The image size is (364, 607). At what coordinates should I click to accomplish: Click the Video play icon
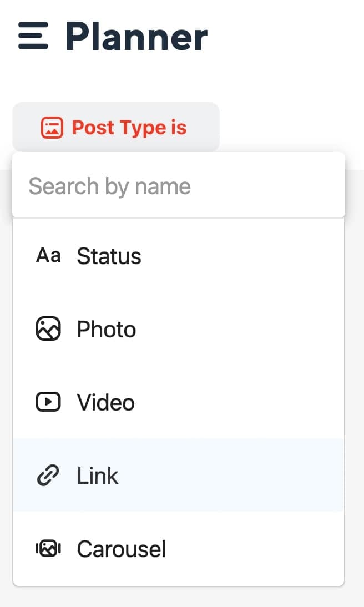tap(48, 402)
